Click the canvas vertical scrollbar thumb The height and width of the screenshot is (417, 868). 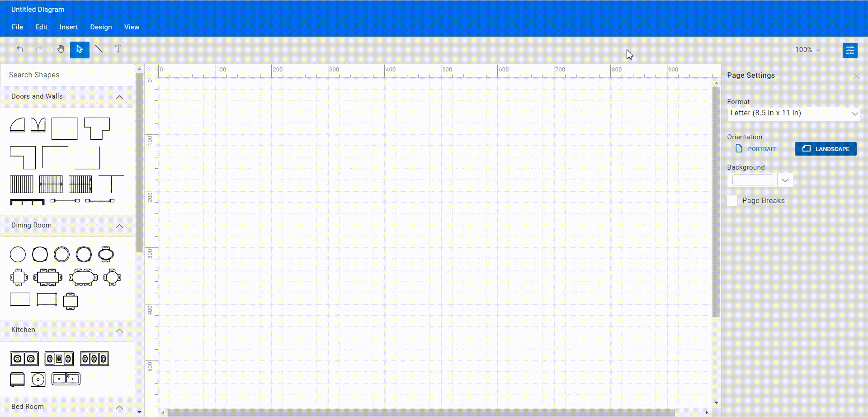pyautogui.click(x=716, y=202)
